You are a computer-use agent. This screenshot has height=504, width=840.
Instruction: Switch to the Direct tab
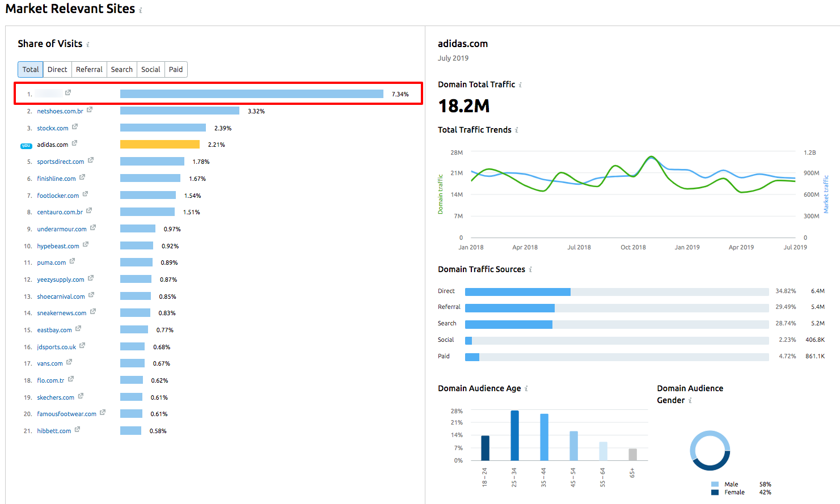(57, 69)
